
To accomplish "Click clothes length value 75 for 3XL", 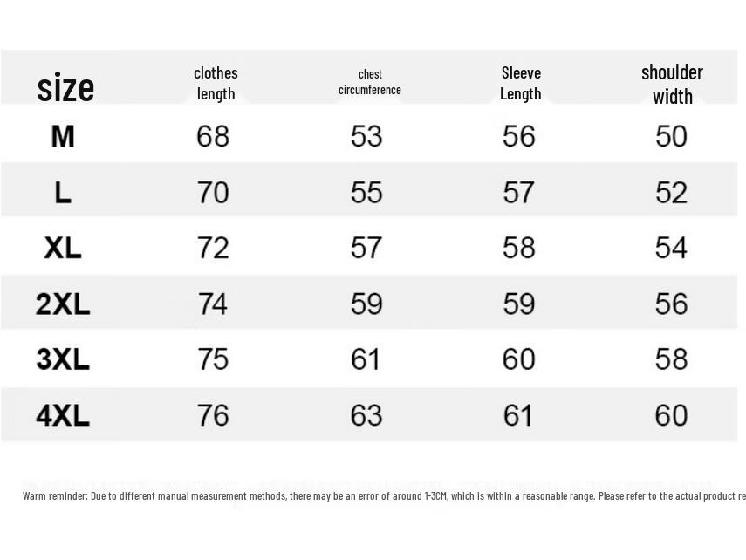I will [x=213, y=359].
